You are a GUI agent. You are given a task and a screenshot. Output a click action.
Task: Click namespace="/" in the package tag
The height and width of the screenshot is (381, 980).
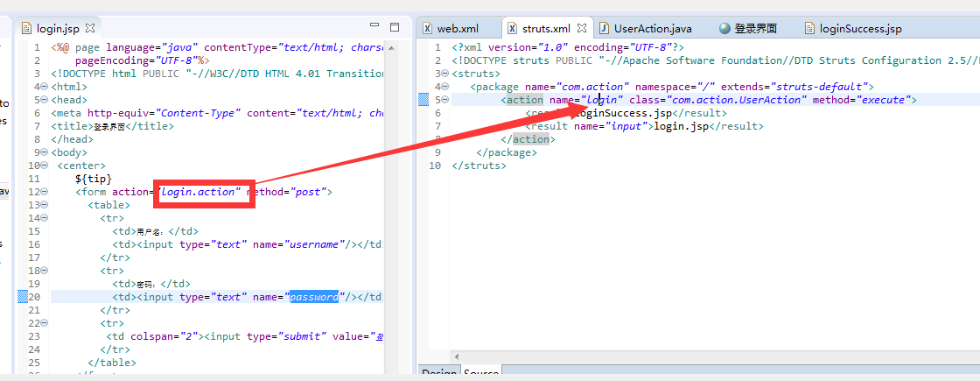pos(675,87)
